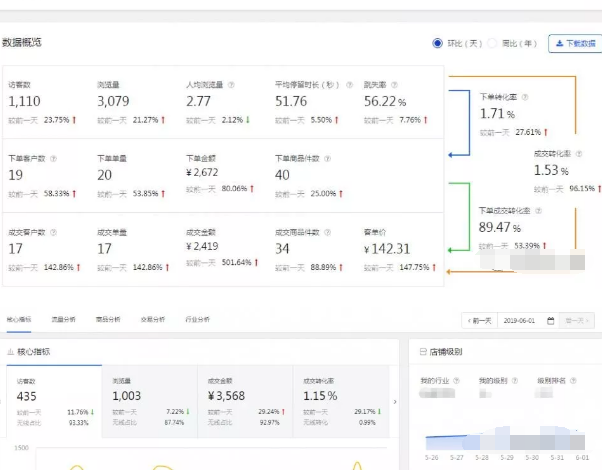Open the 交易分析 tab
602x475 pixels.
pyautogui.click(x=151, y=320)
